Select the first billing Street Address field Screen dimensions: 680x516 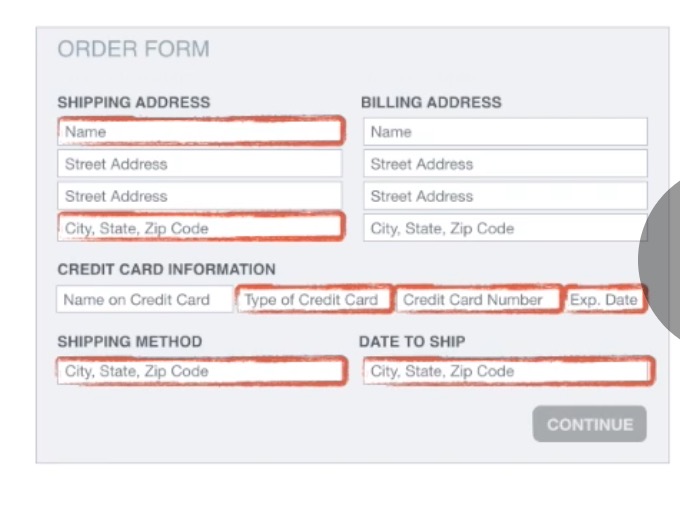point(505,164)
